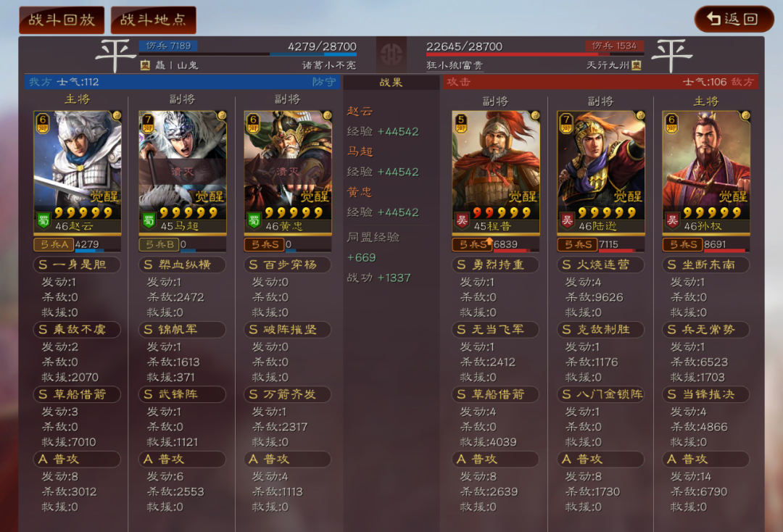Select the 赵云 general portrait card
The image size is (783, 532).
[x=78, y=173]
